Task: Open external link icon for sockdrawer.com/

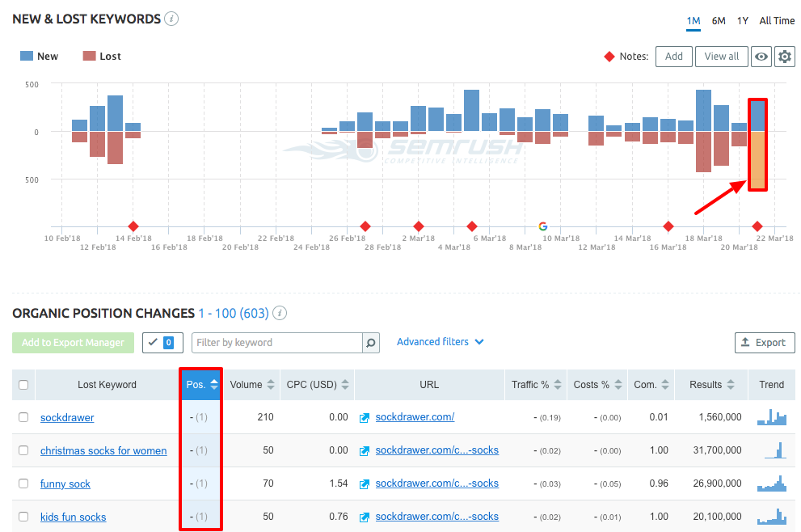Action: pos(365,418)
